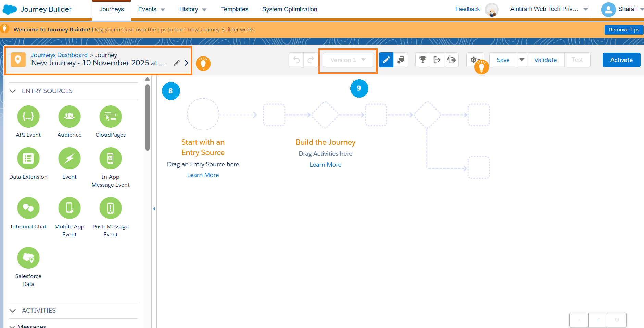This screenshot has height=328, width=644.
Task: Select the Inbound Chat entry source
Action: pos(28,208)
